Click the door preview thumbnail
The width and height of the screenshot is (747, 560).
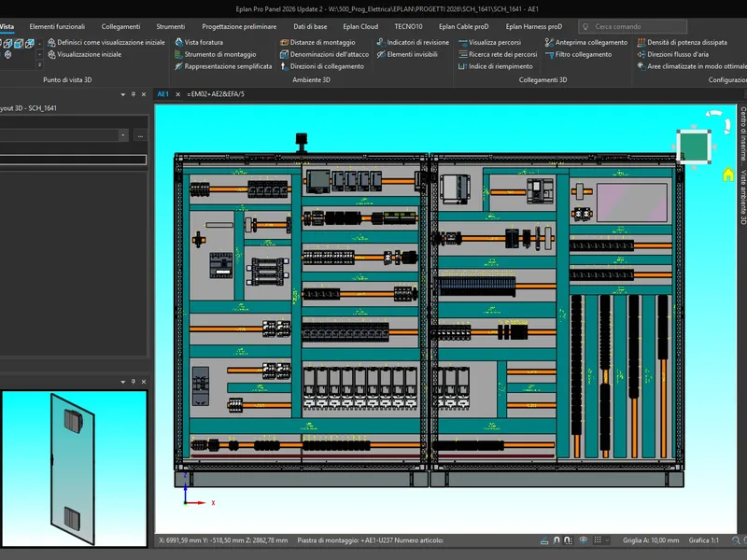click(74, 469)
